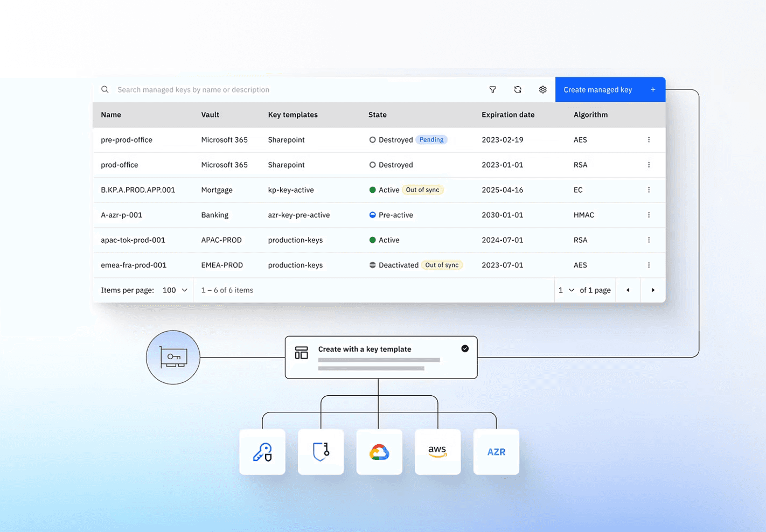Viewport: 766px width, 532px height.
Task: Click the Google Cloud service tile
Action: [379, 452]
